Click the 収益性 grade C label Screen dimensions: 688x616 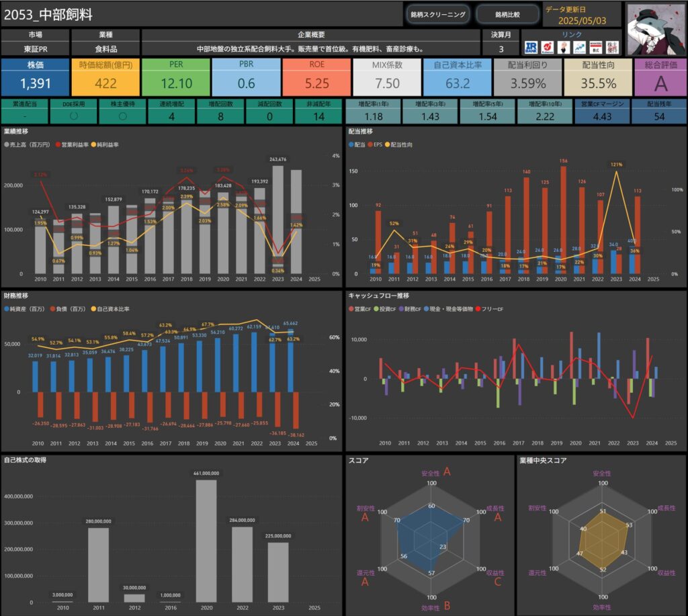coord(498,582)
